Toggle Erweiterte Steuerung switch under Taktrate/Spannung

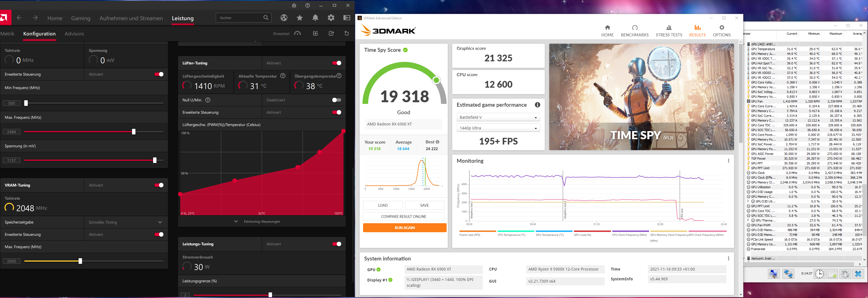click(x=159, y=74)
